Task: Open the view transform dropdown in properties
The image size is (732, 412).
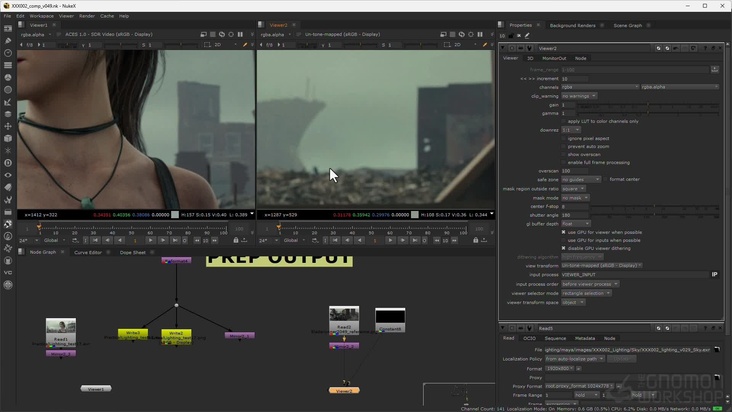Action: click(602, 265)
